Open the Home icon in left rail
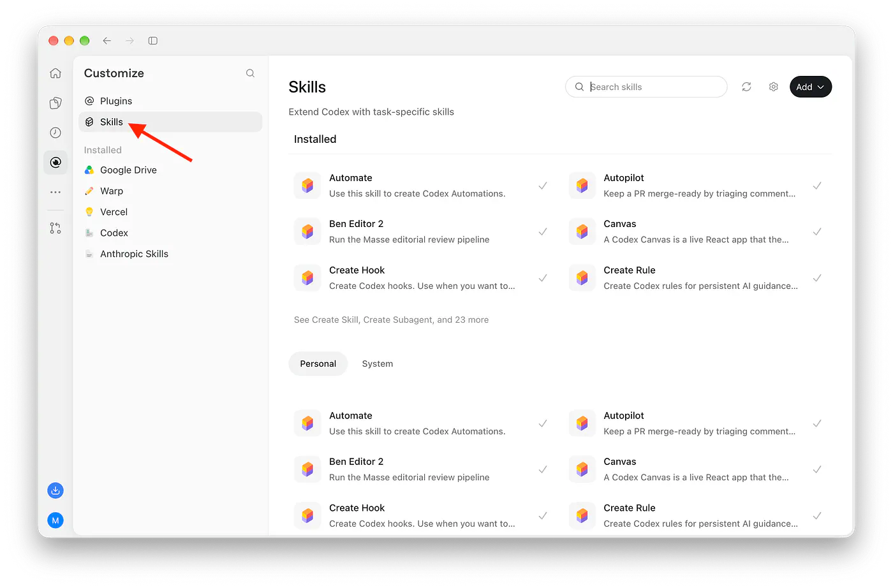Screen dimensions: 893x588 pos(55,73)
